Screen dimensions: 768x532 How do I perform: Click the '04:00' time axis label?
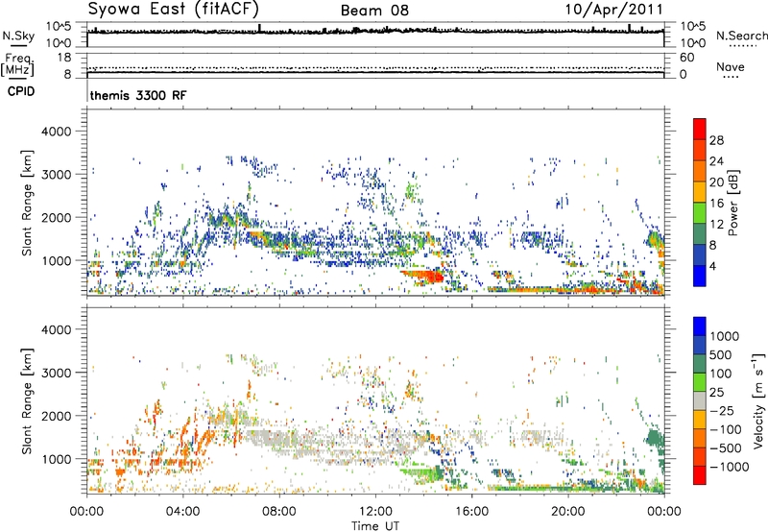coord(182,512)
